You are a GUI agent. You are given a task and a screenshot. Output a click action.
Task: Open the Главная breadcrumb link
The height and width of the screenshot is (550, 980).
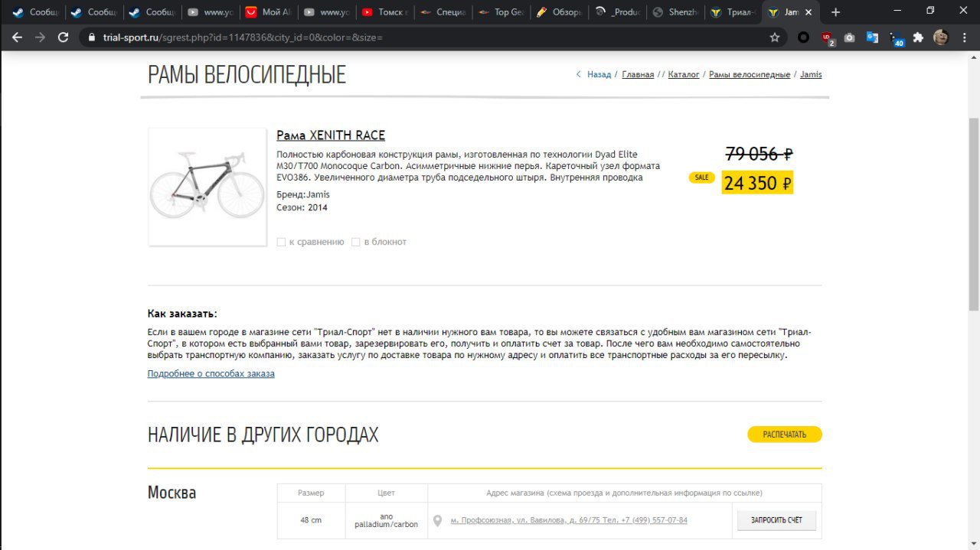point(638,74)
